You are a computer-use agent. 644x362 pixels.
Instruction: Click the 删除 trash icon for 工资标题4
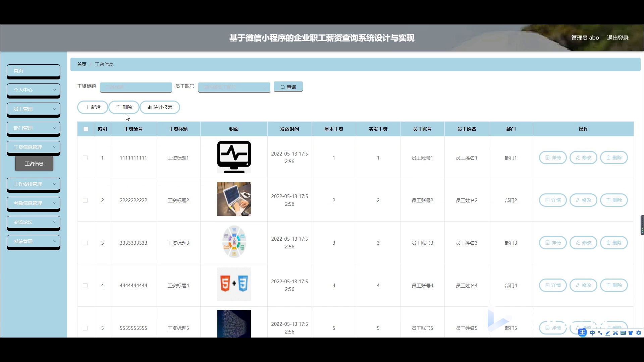pyautogui.click(x=608, y=285)
